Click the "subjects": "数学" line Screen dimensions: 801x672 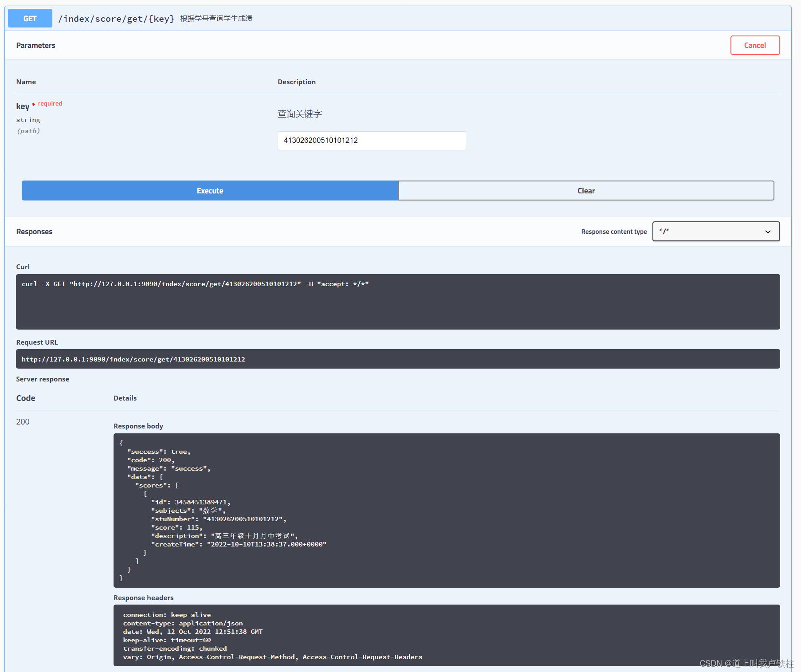point(188,511)
